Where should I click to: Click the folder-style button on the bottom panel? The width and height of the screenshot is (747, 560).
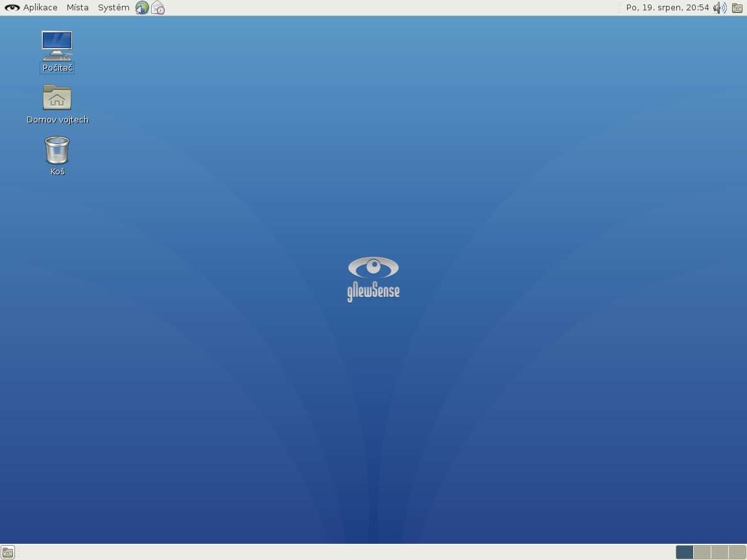(x=8, y=552)
